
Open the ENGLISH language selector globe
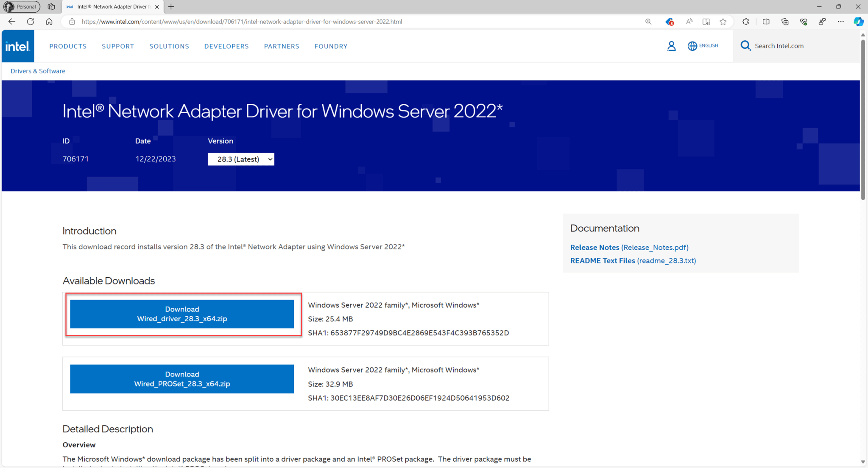pyautogui.click(x=692, y=46)
